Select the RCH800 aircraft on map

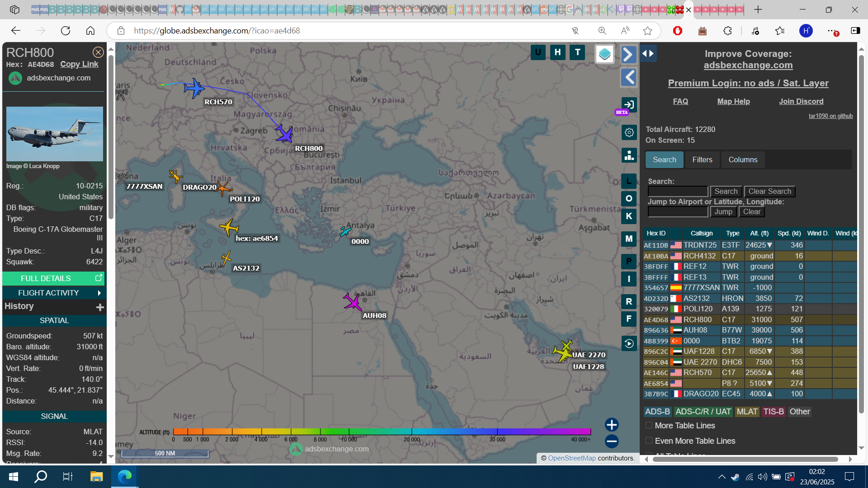pos(285,134)
